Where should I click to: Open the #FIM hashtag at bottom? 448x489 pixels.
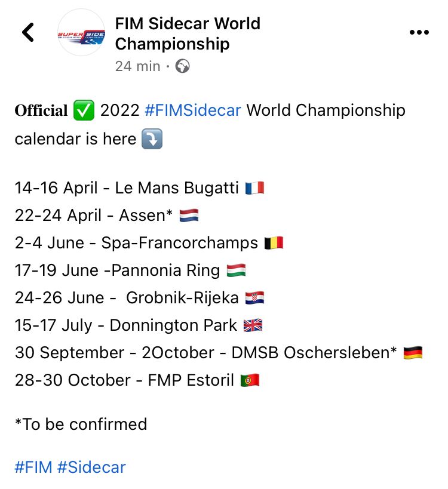(33, 467)
